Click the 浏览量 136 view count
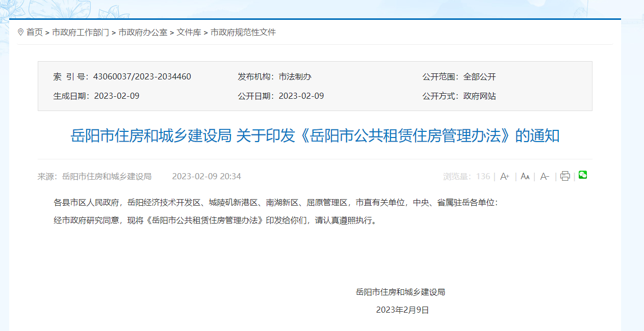The height and width of the screenshot is (331, 644). 467,176
